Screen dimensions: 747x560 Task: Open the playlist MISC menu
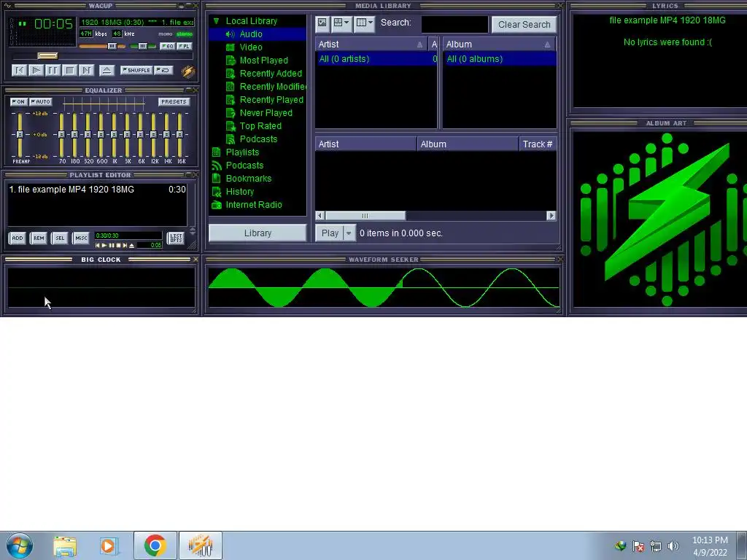coord(81,238)
